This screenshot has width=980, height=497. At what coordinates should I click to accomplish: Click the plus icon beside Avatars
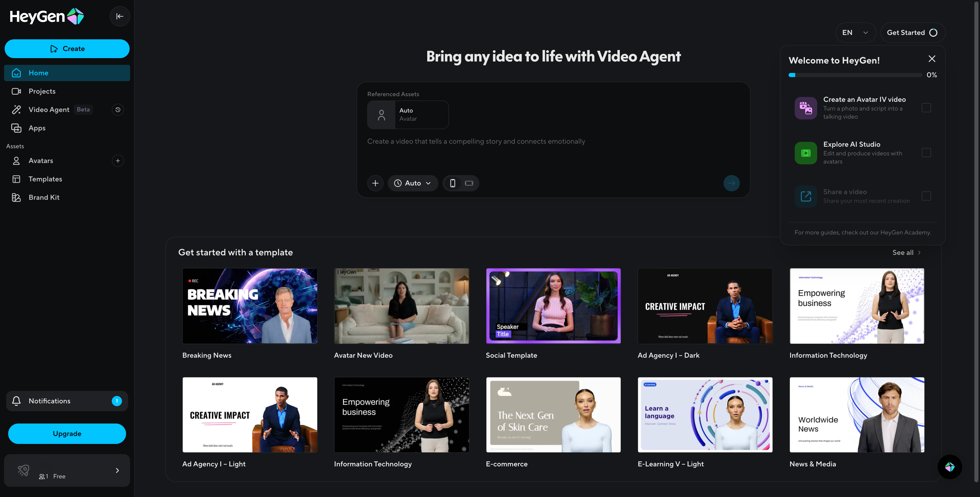(118, 160)
